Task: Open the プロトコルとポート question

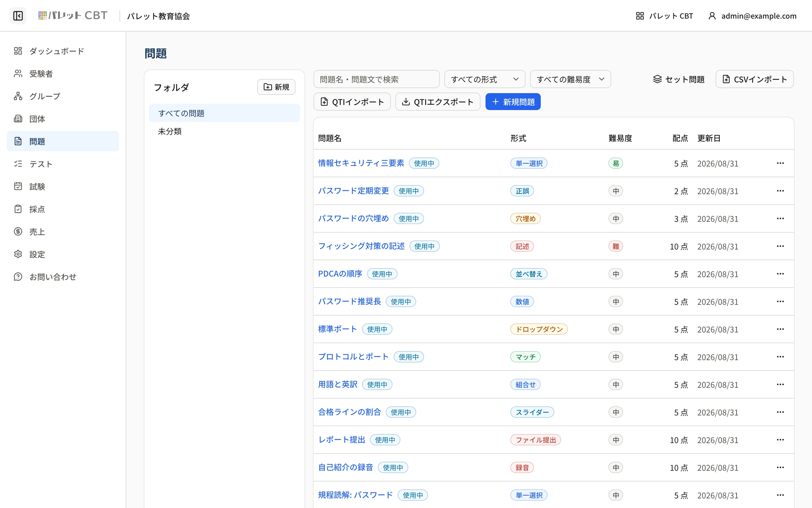Action: (353, 357)
